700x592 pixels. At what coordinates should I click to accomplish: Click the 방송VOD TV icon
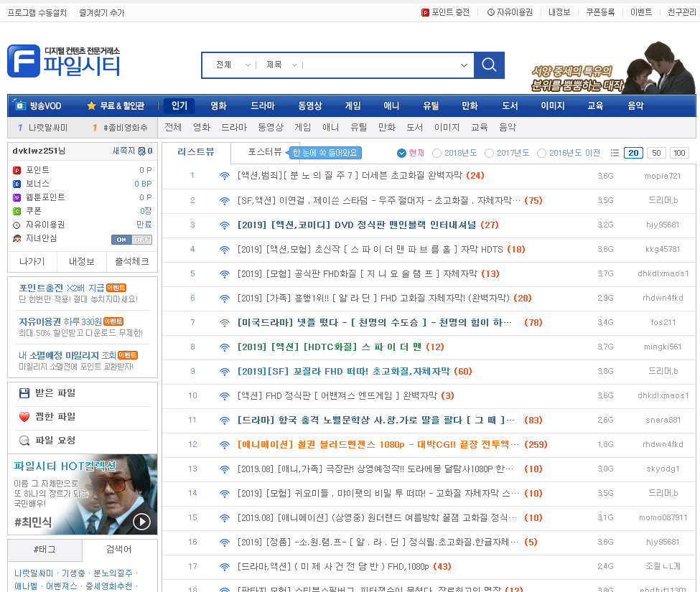point(19,105)
